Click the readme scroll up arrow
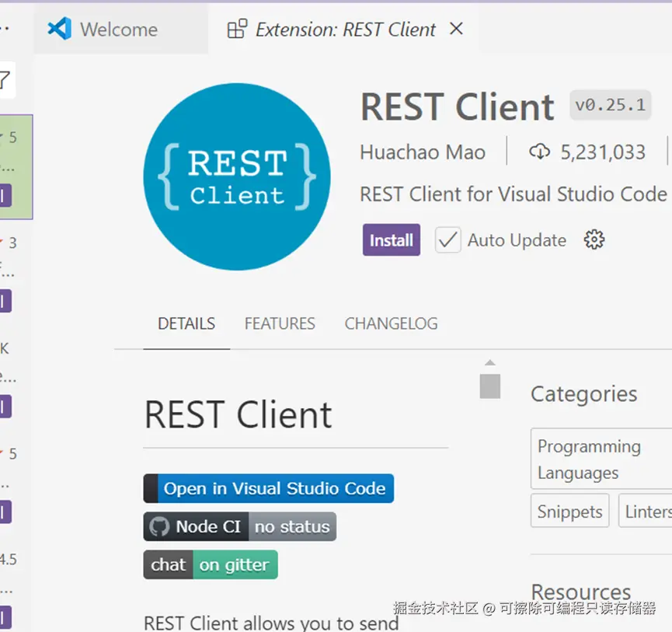 tap(490, 363)
